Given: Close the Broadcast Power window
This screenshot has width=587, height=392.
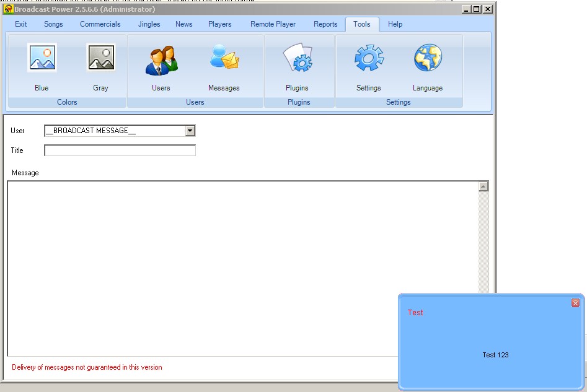Looking at the screenshot, I should [488, 9].
